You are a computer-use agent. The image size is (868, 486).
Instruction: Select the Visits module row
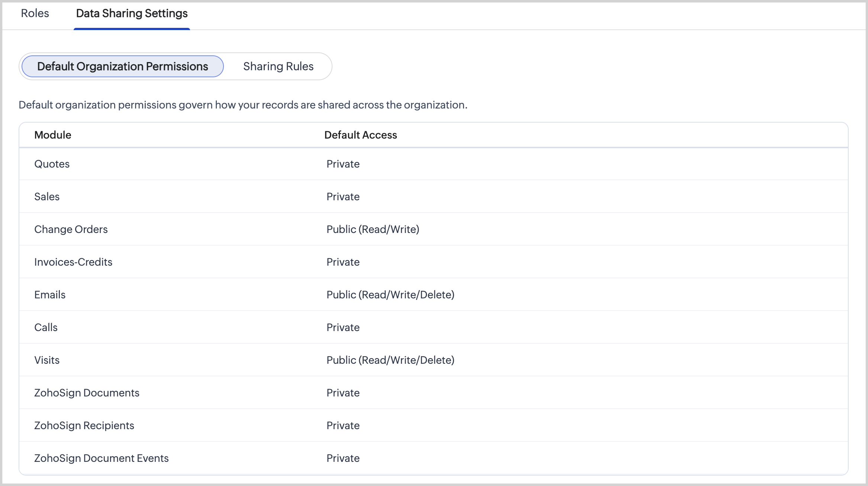47,360
